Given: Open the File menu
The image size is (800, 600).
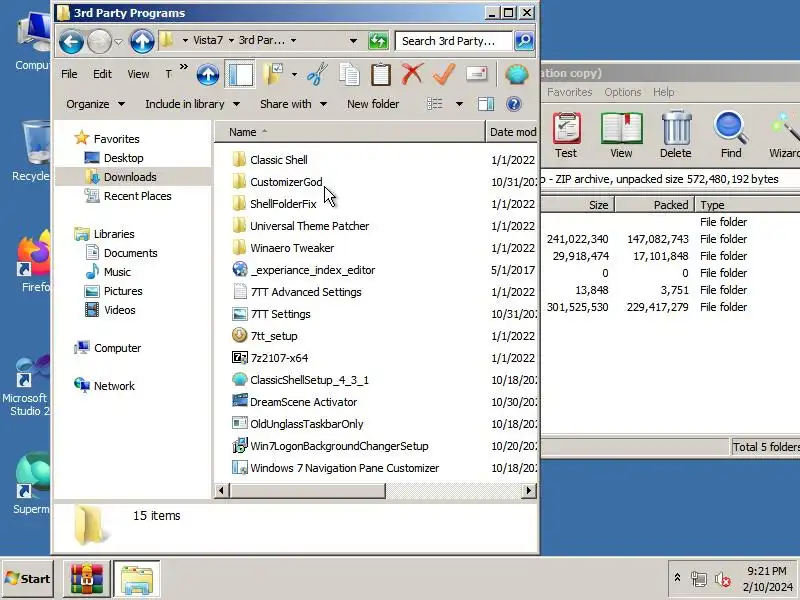Looking at the screenshot, I should click(x=69, y=74).
